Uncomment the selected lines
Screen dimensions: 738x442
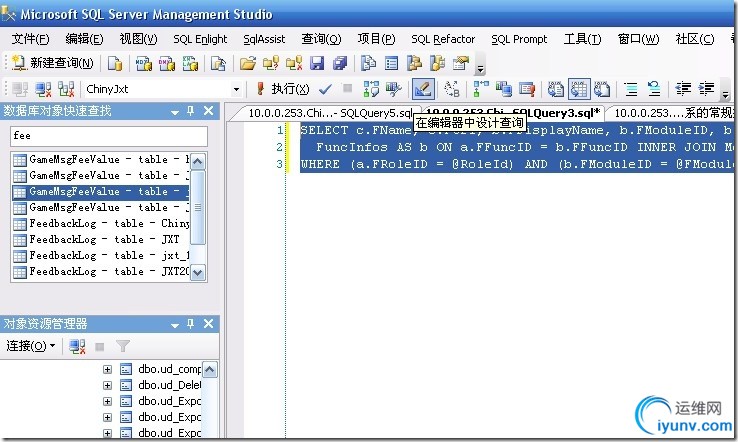(654, 89)
